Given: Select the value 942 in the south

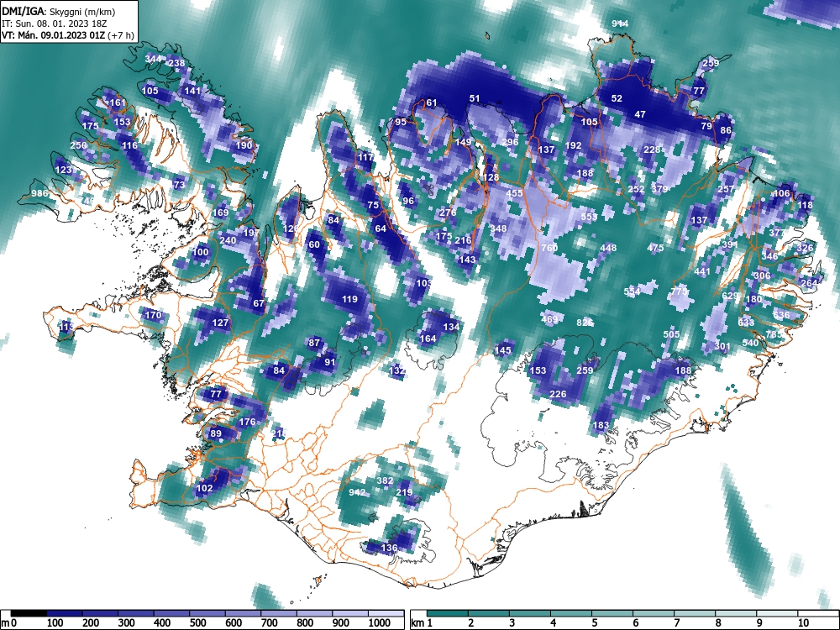Looking at the screenshot, I should coord(357,492).
